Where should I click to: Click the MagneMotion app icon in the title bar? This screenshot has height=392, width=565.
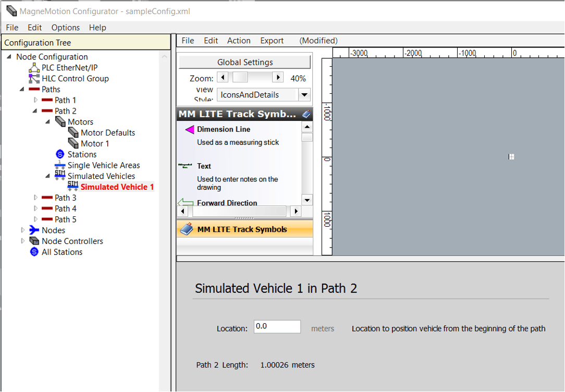(11, 11)
